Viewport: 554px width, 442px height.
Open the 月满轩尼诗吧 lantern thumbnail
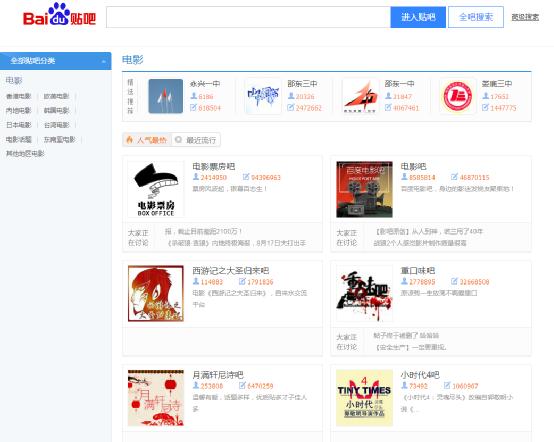click(156, 398)
